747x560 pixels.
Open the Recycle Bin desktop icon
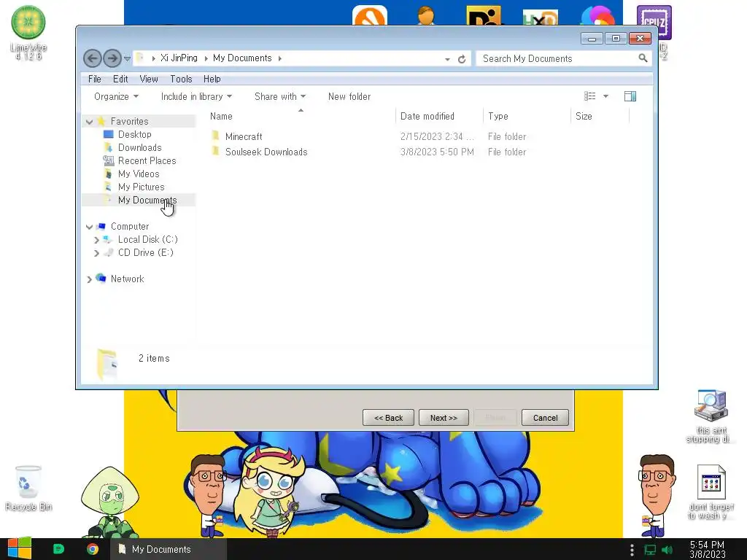pos(28,488)
